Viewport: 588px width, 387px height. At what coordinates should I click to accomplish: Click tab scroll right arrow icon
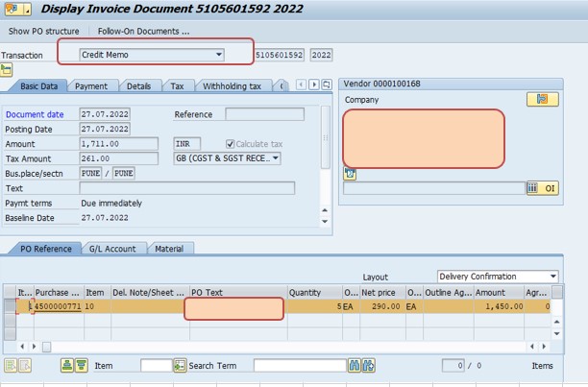tap(314, 85)
